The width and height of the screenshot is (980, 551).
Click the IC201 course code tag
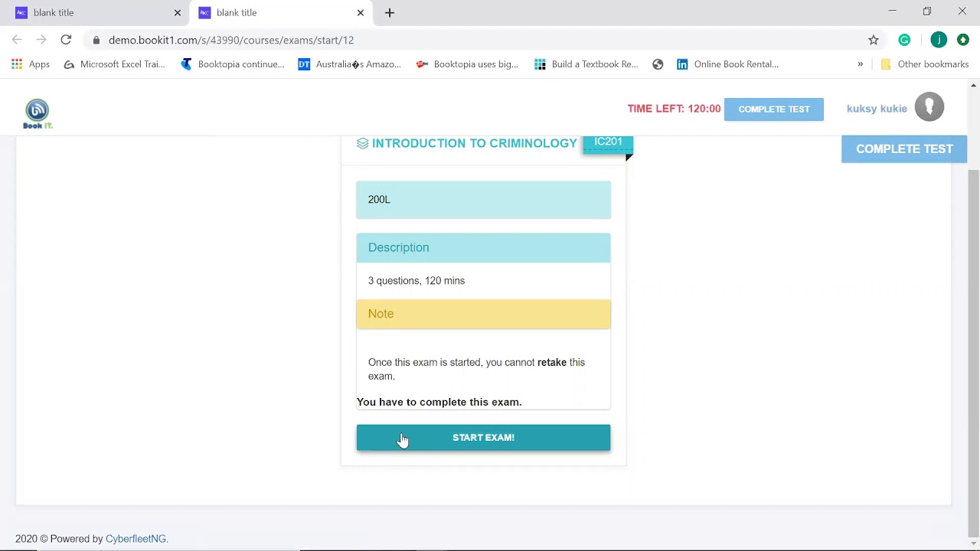(608, 142)
